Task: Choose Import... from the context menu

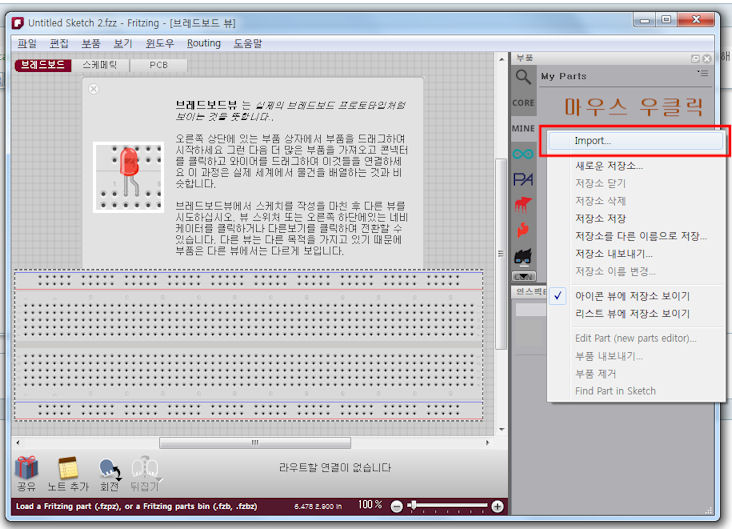Action: click(x=593, y=141)
